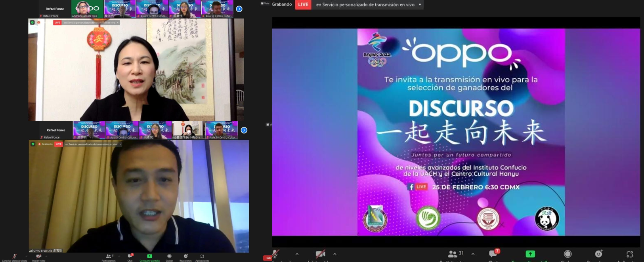Screen dimensions: 644x262
Task: Click "en Servicio personalizado" text in poster window
Action: (365, 5)
